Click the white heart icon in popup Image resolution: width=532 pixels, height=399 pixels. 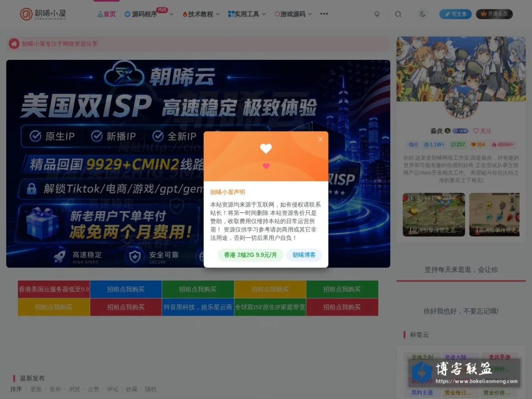[266, 149]
